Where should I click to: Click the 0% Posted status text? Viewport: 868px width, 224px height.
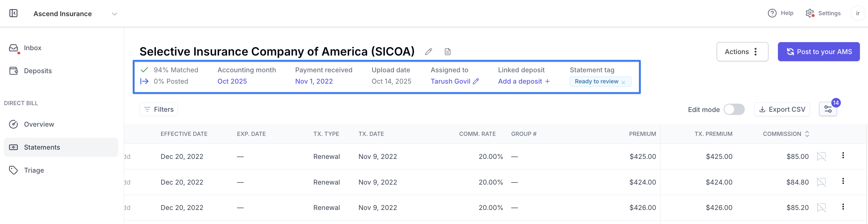coord(171,81)
